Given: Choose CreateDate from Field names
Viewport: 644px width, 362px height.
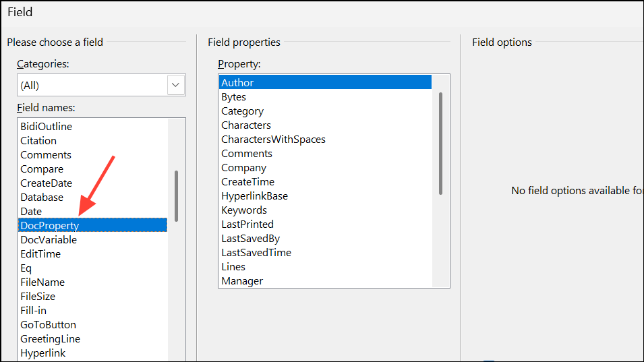Looking at the screenshot, I should click(46, 183).
